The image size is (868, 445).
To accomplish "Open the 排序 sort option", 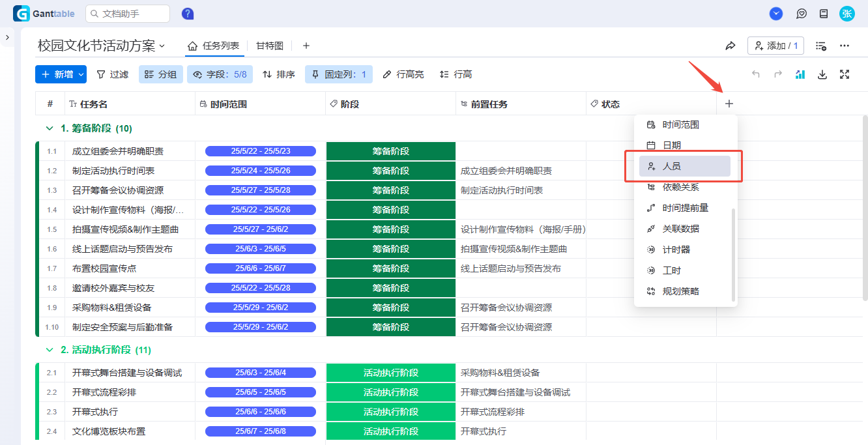I will pos(279,74).
